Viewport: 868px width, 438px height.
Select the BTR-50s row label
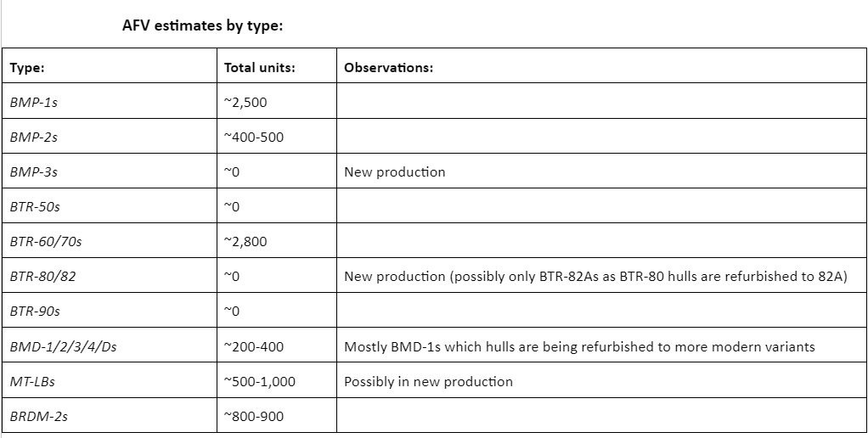35,207
